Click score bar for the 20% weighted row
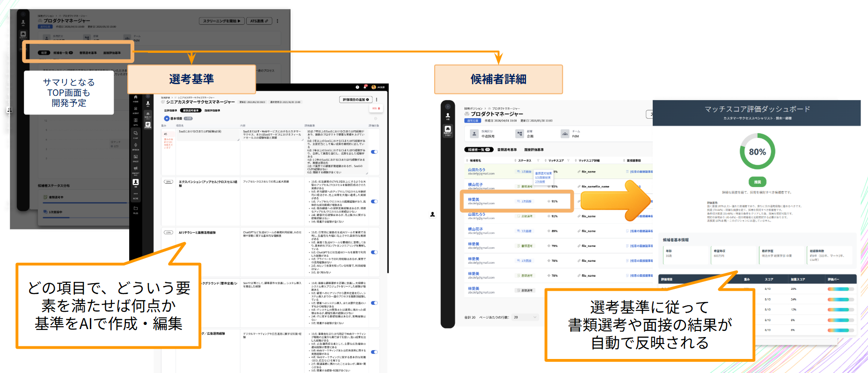The image size is (868, 373). [841, 289]
